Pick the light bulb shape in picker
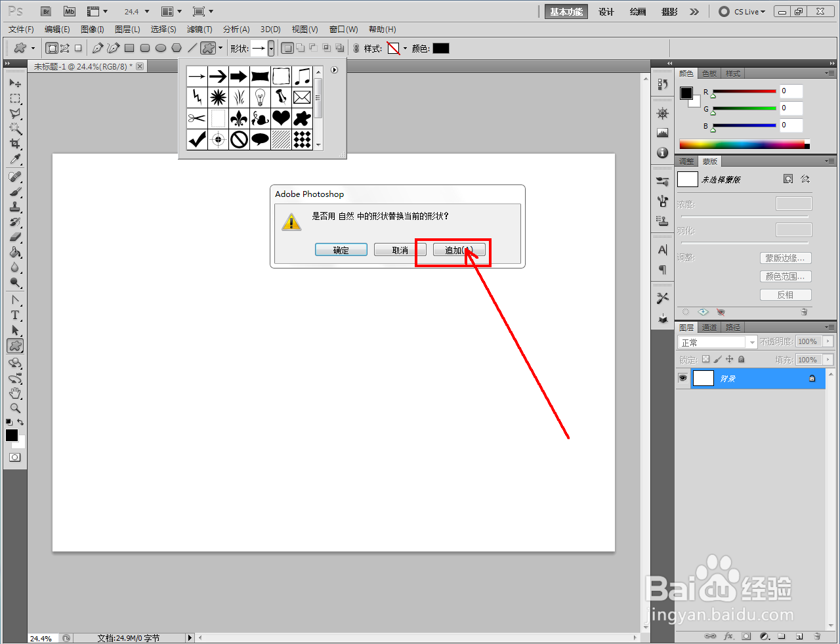Viewport: 840px width, 644px height. 260,97
